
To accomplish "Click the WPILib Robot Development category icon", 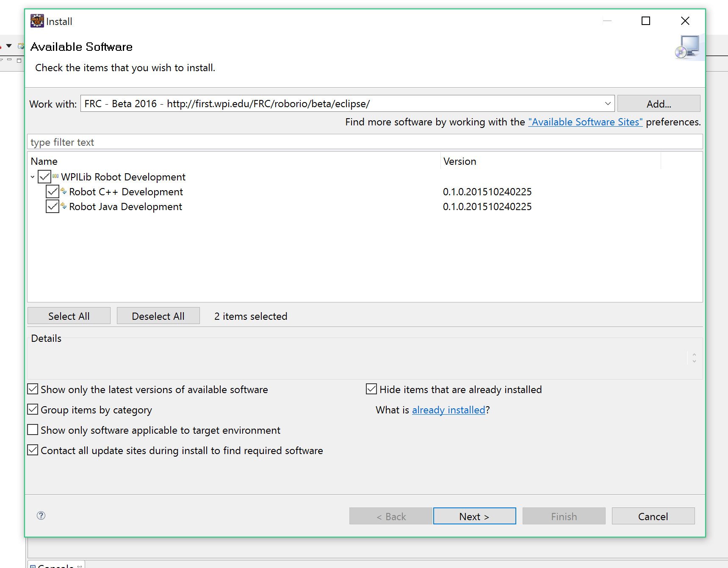I will (x=55, y=177).
